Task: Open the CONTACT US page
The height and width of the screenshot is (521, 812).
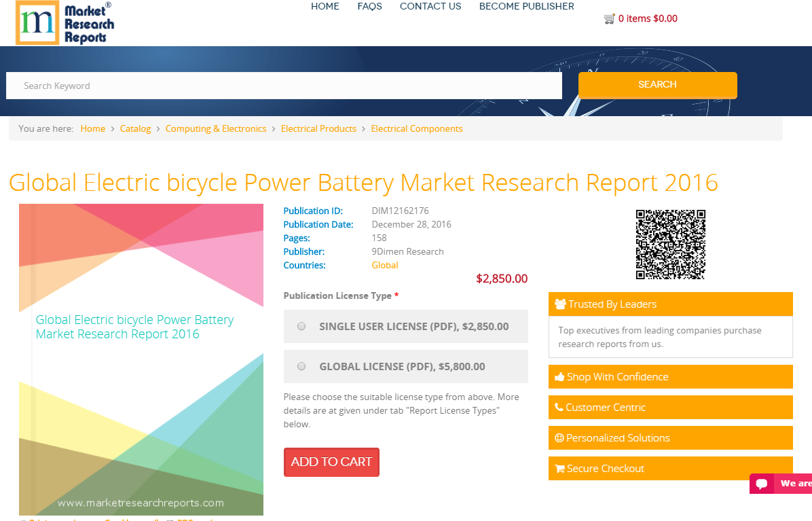Action: (x=430, y=6)
